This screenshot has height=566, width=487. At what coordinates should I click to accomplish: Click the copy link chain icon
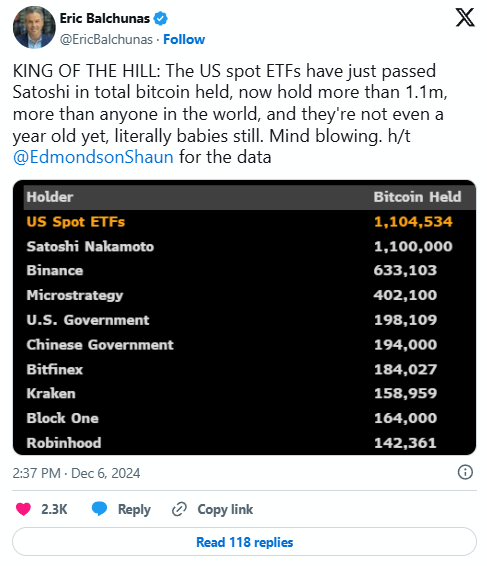[x=179, y=509]
